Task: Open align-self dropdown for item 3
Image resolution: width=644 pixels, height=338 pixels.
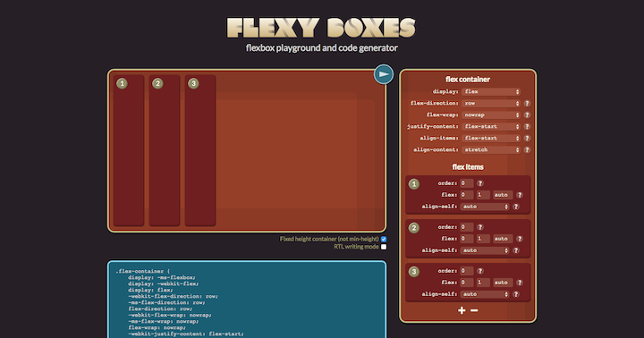Action: click(x=485, y=294)
